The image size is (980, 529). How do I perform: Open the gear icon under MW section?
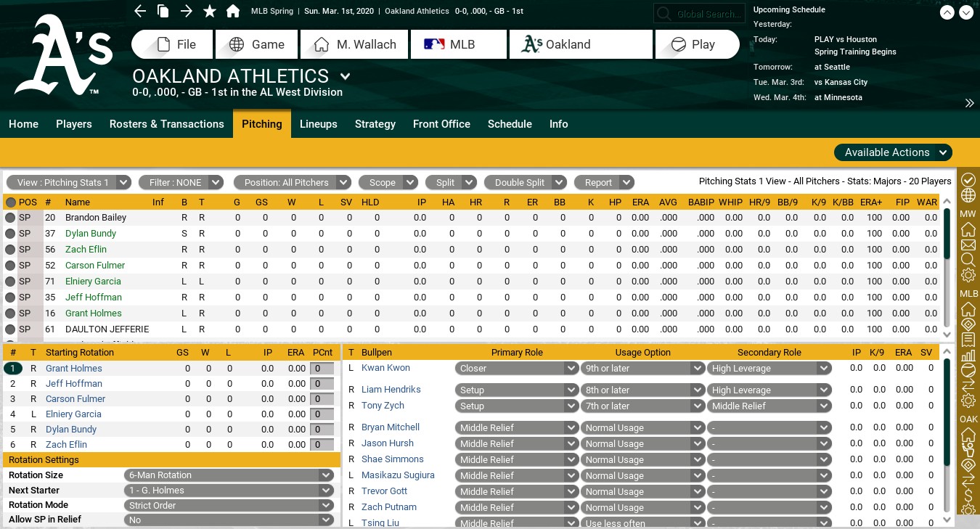click(x=968, y=275)
